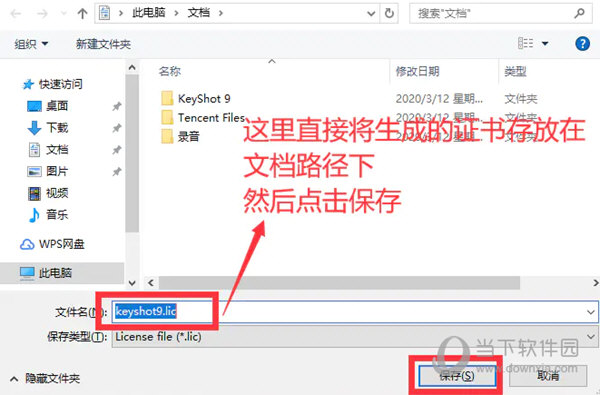This screenshot has width=600, height=395.
Task: Open 文档 in navigation pane
Action: [47, 150]
